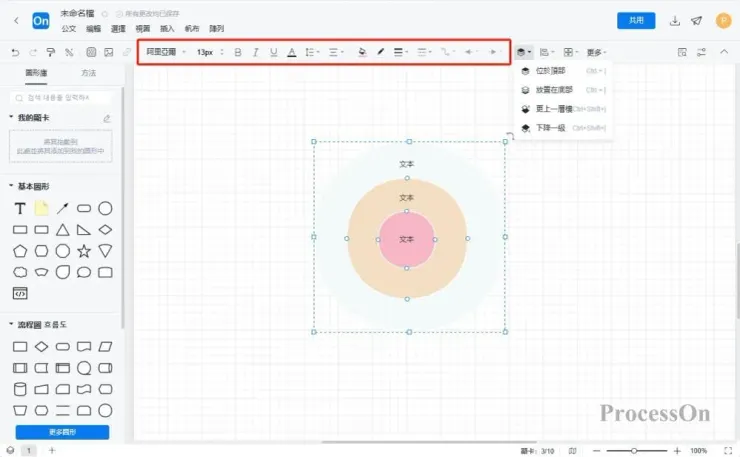Image resolution: width=740 pixels, height=457 pixels.
Task: Go back with the left chevron
Action: (17, 21)
